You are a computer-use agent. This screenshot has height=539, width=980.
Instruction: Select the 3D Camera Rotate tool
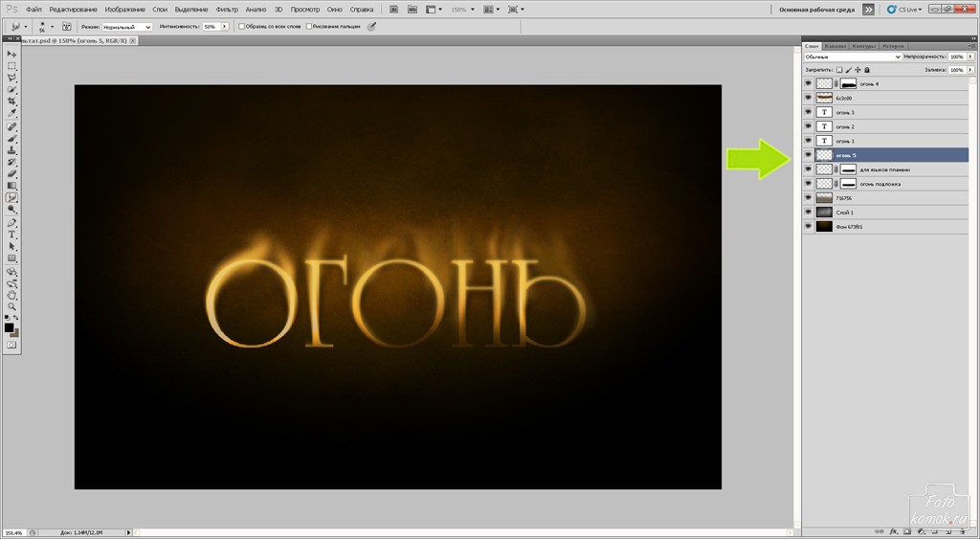[x=11, y=283]
